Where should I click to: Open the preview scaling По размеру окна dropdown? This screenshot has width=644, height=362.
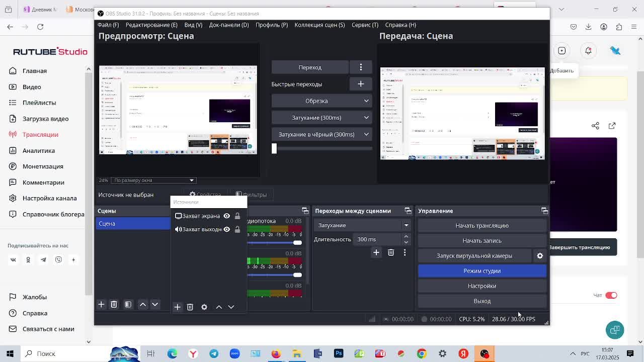pyautogui.click(x=153, y=180)
